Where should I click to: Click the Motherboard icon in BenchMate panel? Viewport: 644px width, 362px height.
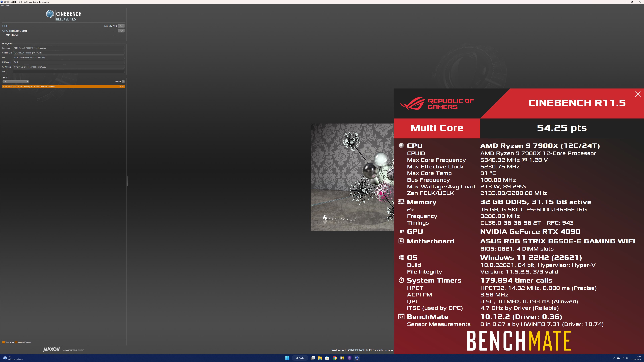tap(401, 241)
